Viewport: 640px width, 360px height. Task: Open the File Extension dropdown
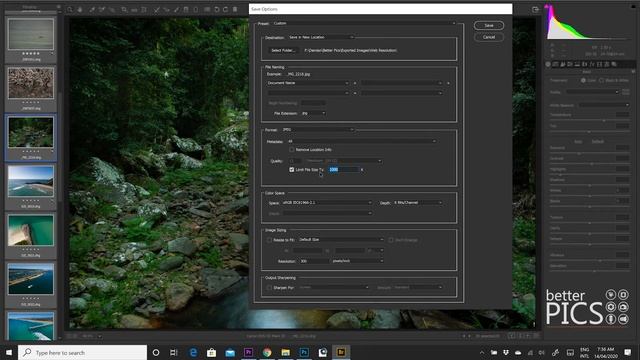(313, 113)
